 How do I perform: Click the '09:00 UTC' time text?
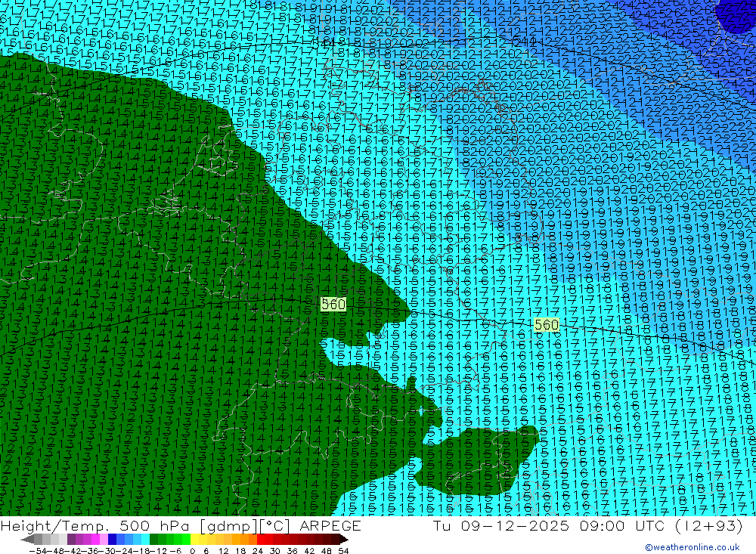(x=622, y=525)
